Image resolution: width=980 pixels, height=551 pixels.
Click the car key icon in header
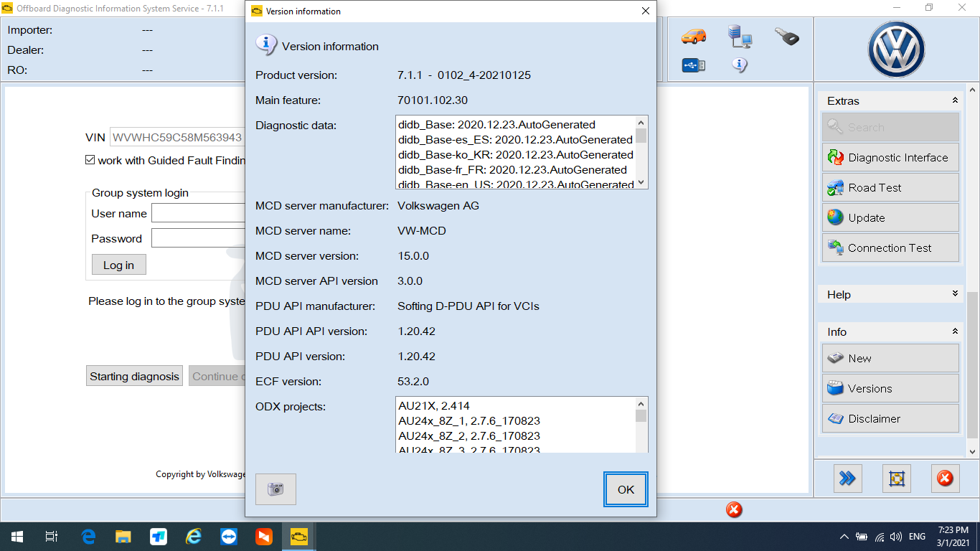click(x=787, y=37)
